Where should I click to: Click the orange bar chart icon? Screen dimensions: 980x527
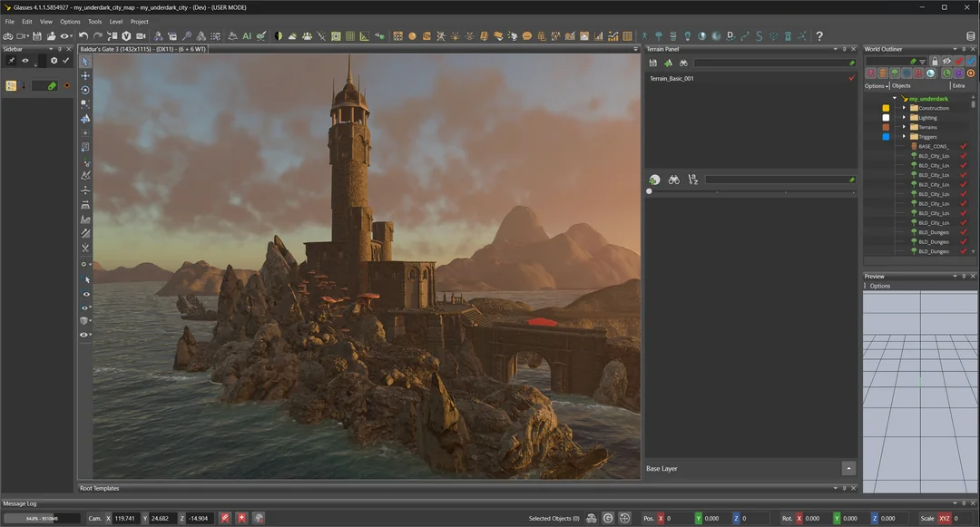(x=598, y=36)
